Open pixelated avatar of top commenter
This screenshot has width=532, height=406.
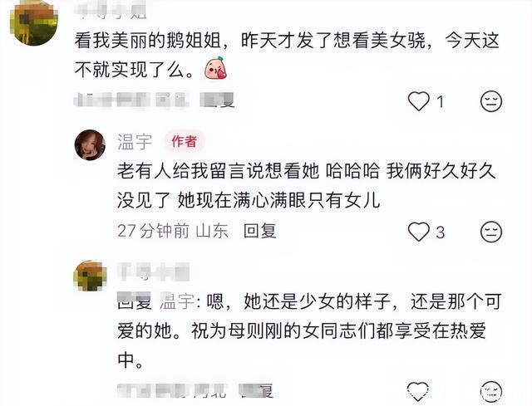click(34, 24)
